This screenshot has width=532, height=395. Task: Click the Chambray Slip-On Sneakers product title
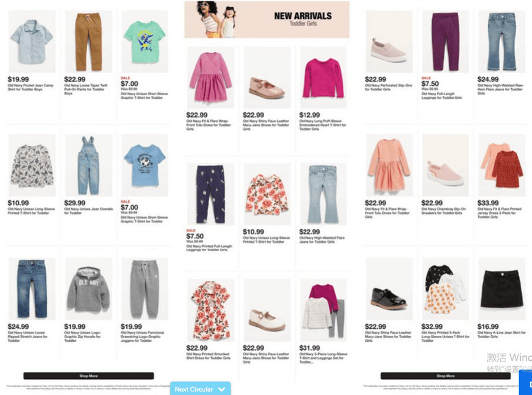click(443, 211)
